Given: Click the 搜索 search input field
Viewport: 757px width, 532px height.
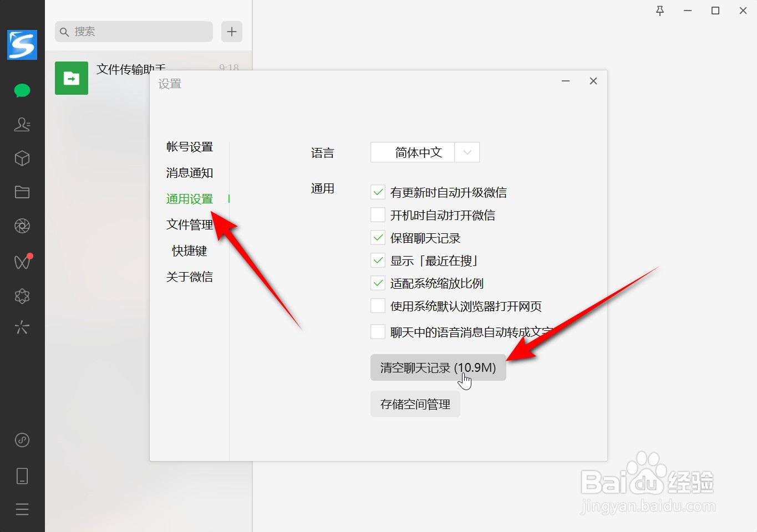Looking at the screenshot, I should (134, 32).
